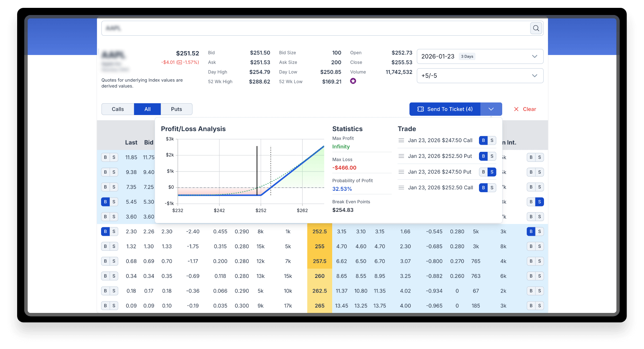Buy the 260 strike put
This screenshot has width=644, height=349.
tap(531, 276)
